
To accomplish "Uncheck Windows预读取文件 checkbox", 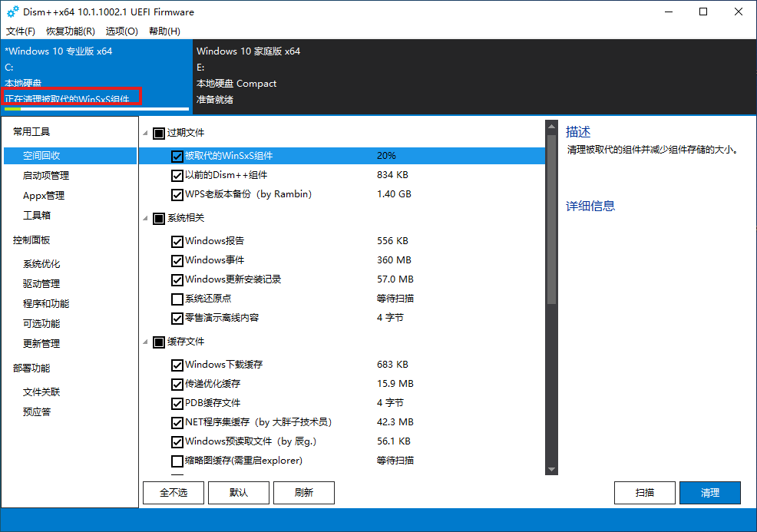I will point(177,442).
